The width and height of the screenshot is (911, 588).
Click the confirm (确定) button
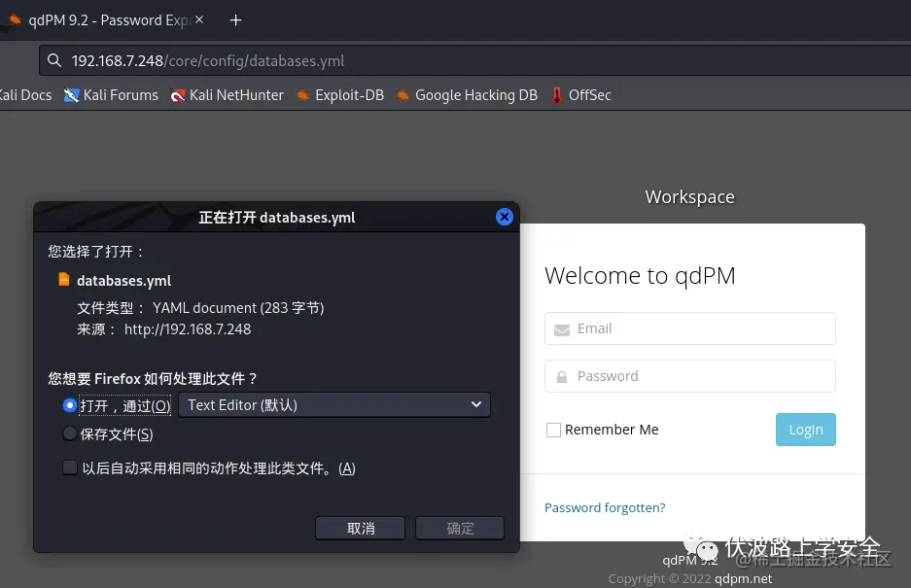point(460,528)
